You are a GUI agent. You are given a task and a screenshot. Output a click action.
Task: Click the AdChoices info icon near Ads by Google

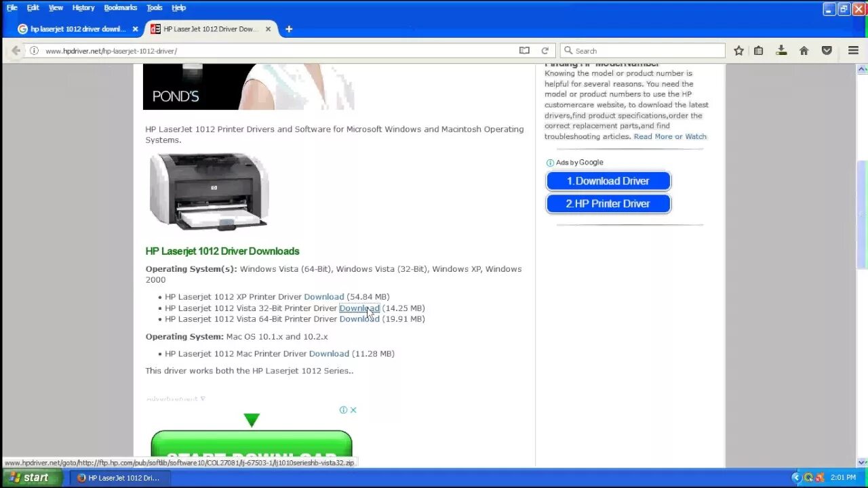pyautogui.click(x=550, y=163)
